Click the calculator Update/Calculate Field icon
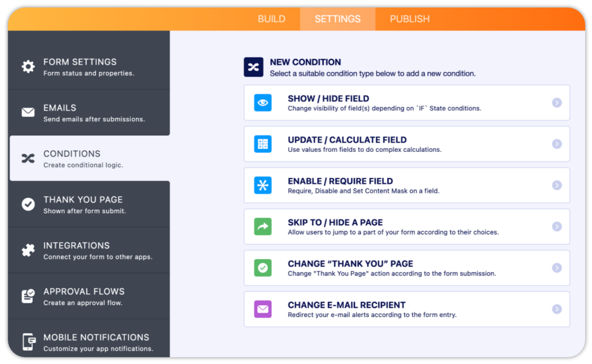This screenshot has height=364, width=592. coord(263,144)
